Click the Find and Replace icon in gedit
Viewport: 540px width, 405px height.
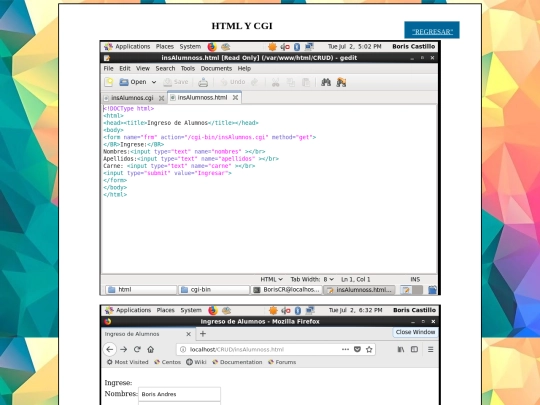coord(341,82)
